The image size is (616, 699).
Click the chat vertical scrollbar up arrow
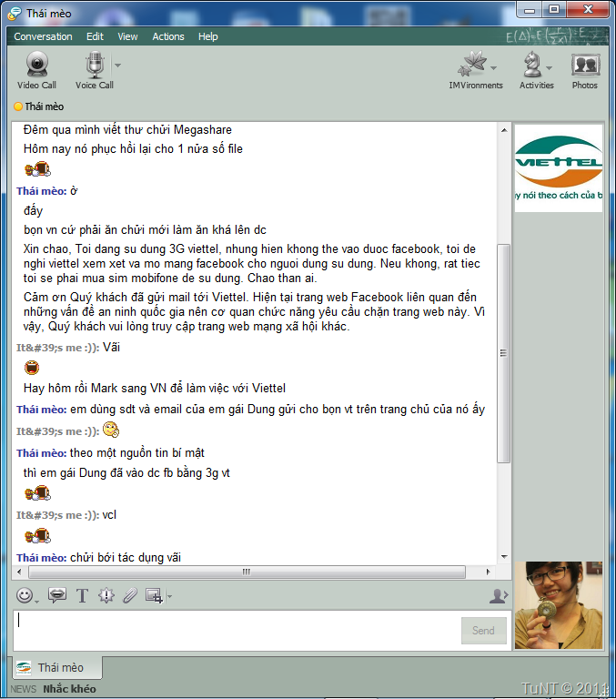504,130
